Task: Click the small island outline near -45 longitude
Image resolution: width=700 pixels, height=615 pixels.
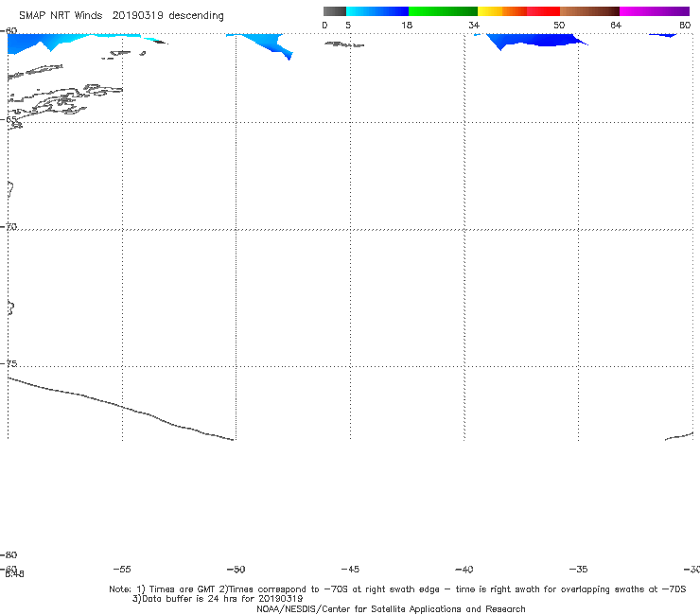Action: click(x=343, y=44)
